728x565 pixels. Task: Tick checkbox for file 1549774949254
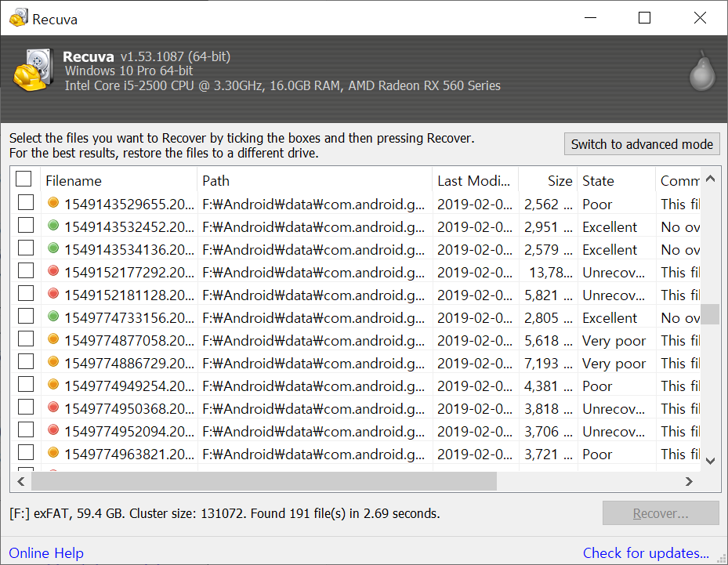[26, 384]
